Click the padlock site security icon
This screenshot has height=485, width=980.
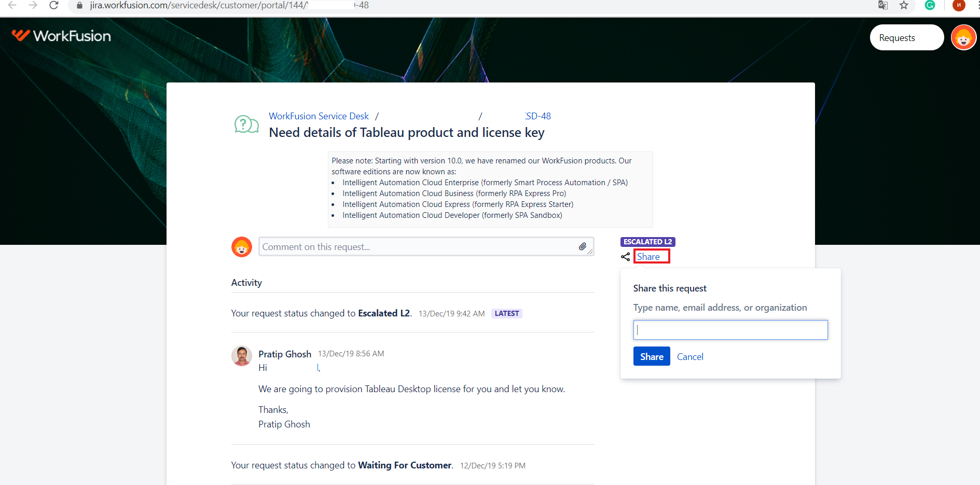pyautogui.click(x=79, y=6)
